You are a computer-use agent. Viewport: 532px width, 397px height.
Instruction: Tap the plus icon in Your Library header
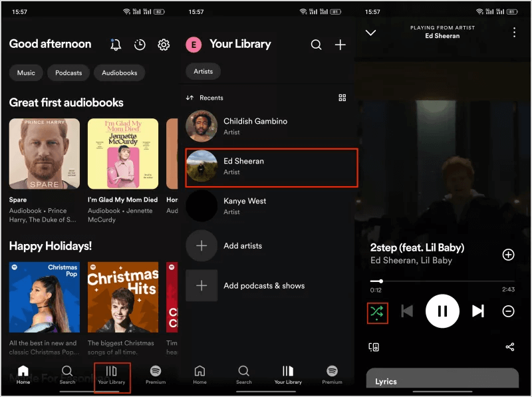(x=340, y=45)
